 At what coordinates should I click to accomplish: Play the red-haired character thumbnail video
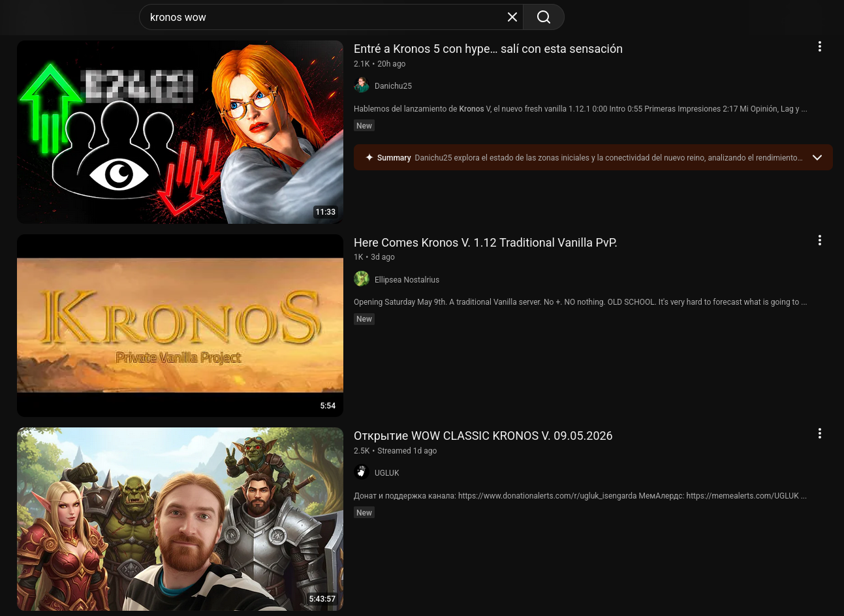click(x=180, y=132)
